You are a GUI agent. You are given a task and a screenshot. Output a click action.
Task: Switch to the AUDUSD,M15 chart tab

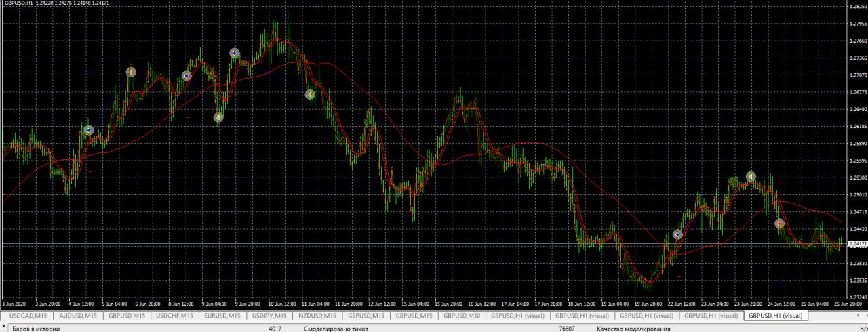tap(78, 316)
